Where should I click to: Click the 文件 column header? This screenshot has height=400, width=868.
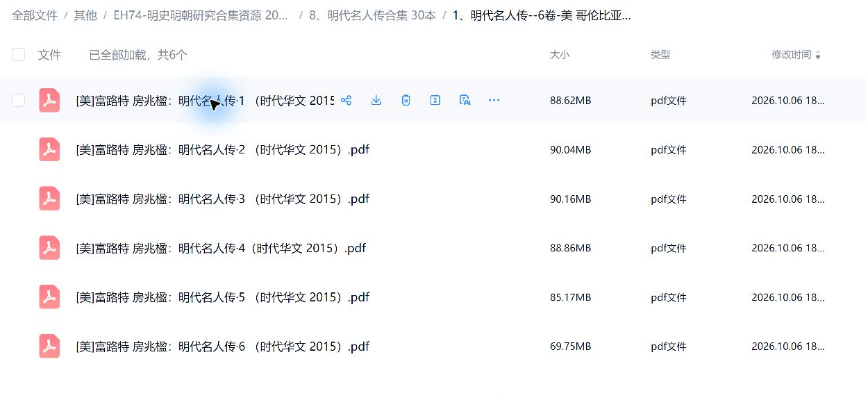49,54
